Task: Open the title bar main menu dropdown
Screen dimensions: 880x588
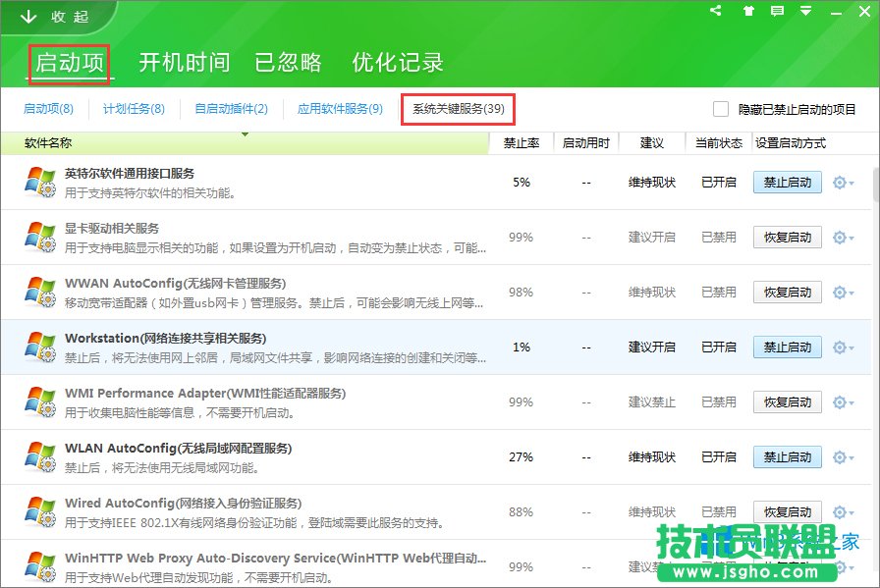Action: coord(805,12)
